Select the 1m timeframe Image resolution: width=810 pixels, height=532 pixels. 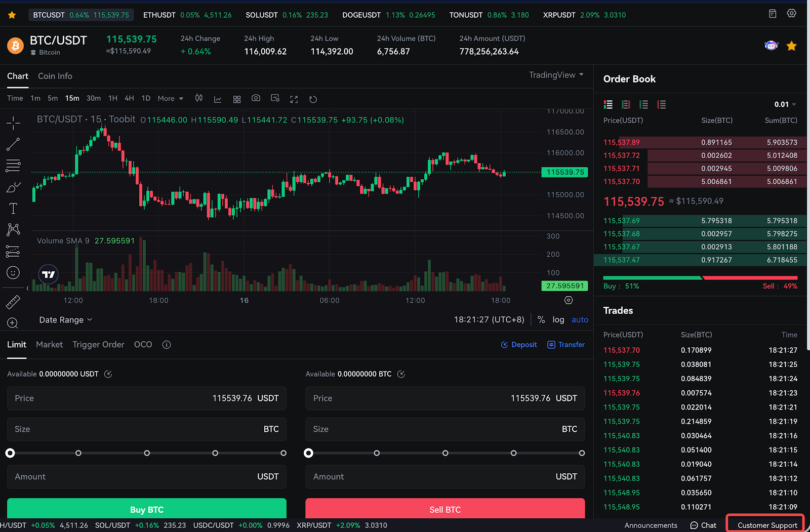pos(35,98)
